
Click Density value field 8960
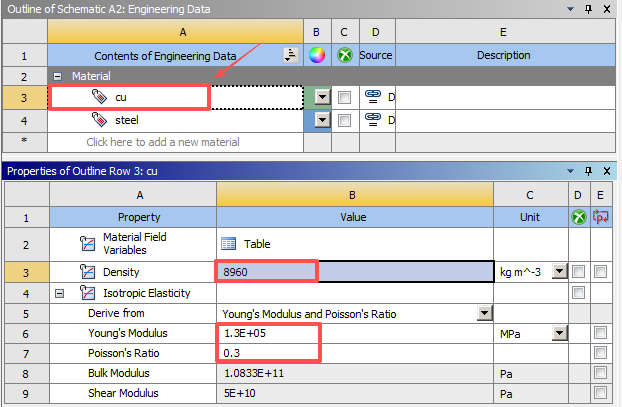[x=355, y=272]
